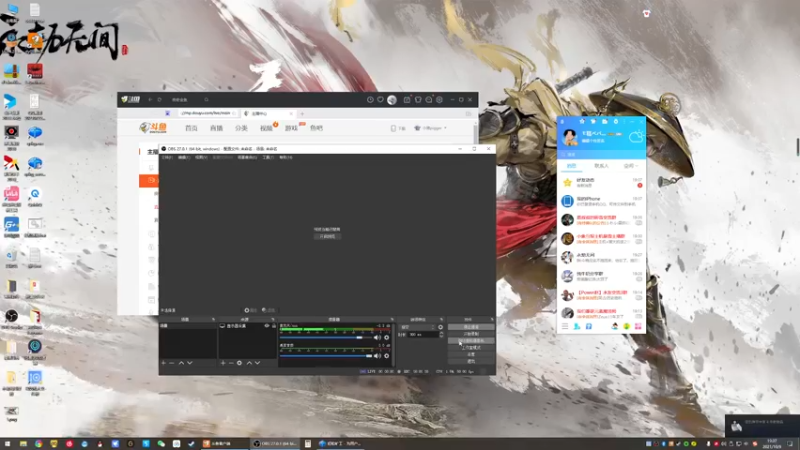Open 好友动态 row in QQ list
Viewport: 800px width, 450px height.
[x=601, y=183]
